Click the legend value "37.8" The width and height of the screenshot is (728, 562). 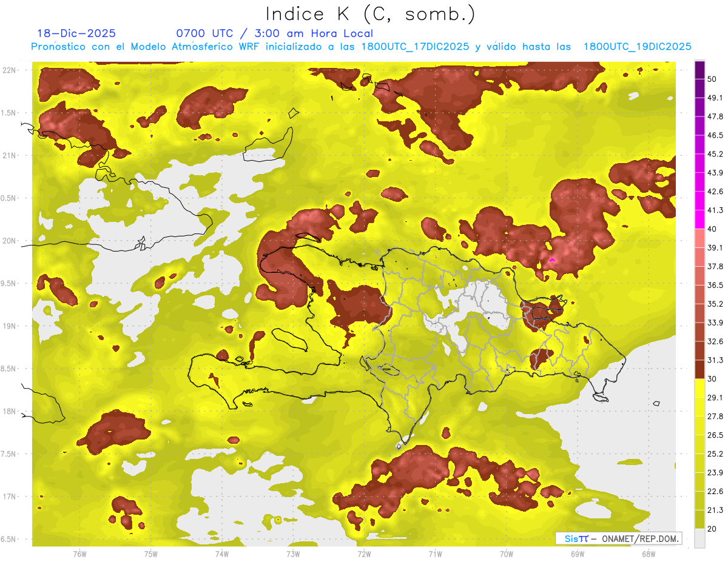pyautogui.click(x=715, y=266)
